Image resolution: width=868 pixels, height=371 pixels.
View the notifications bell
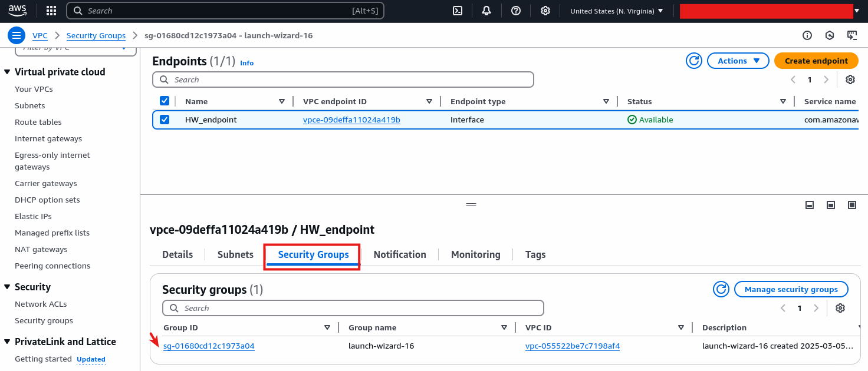tap(486, 11)
